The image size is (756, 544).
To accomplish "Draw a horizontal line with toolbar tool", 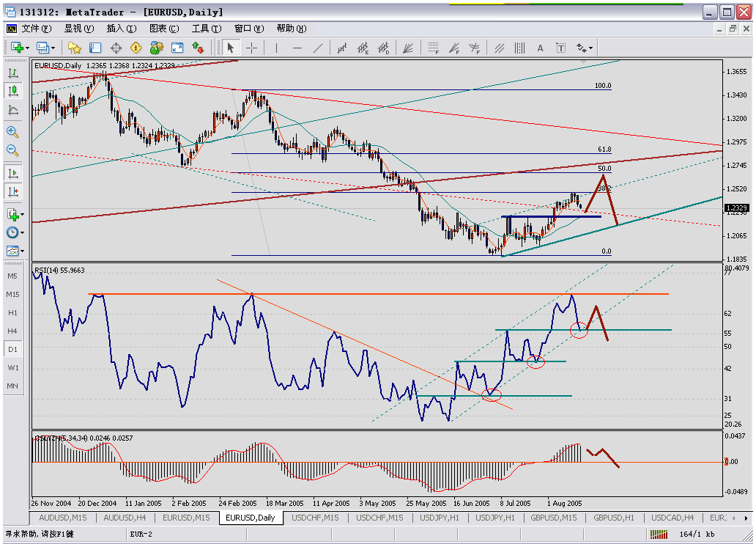I will pos(297,48).
